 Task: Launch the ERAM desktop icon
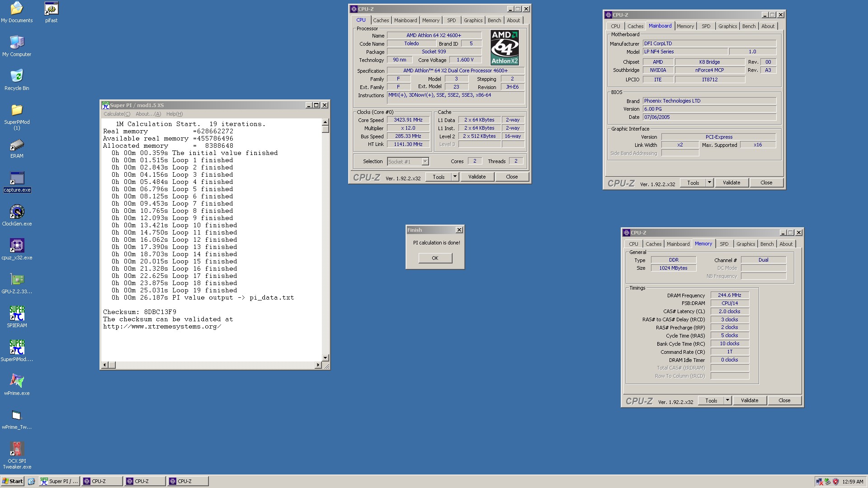[x=17, y=148]
